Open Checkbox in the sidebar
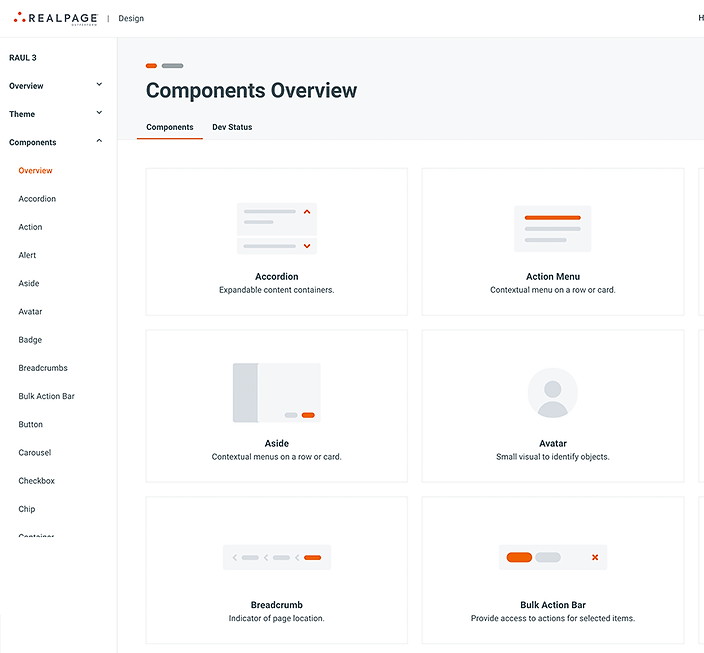 36,481
